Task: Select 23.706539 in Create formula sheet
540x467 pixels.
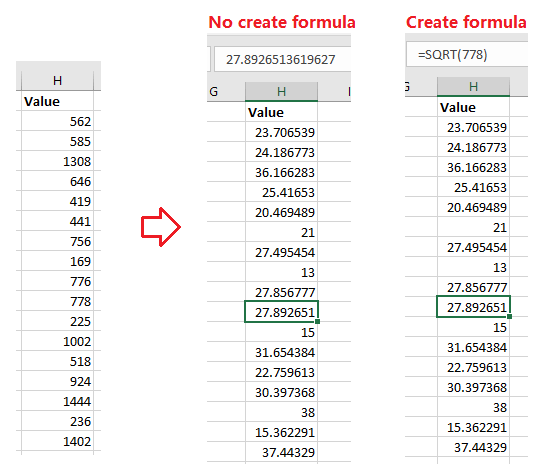Action: point(474,127)
